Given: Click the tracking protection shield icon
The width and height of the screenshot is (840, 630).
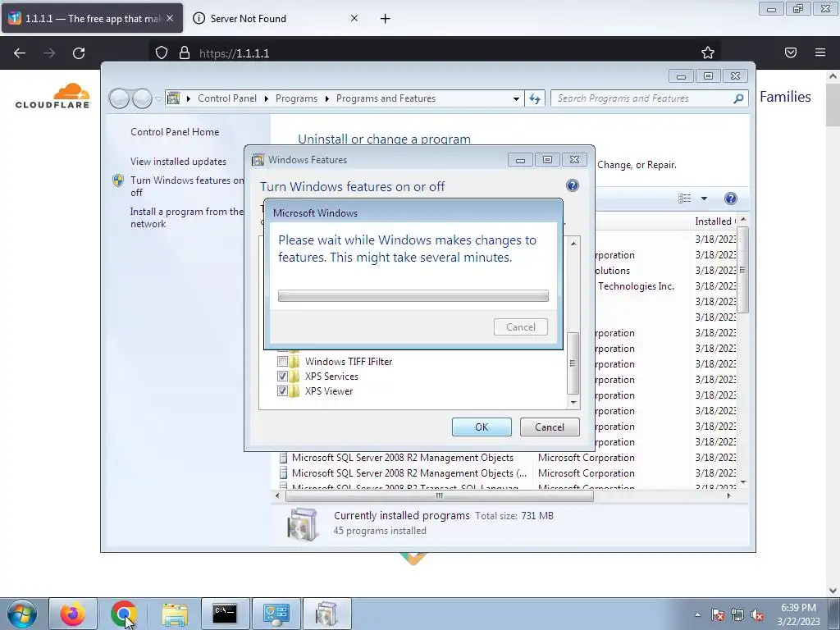Looking at the screenshot, I should pos(162,52).
